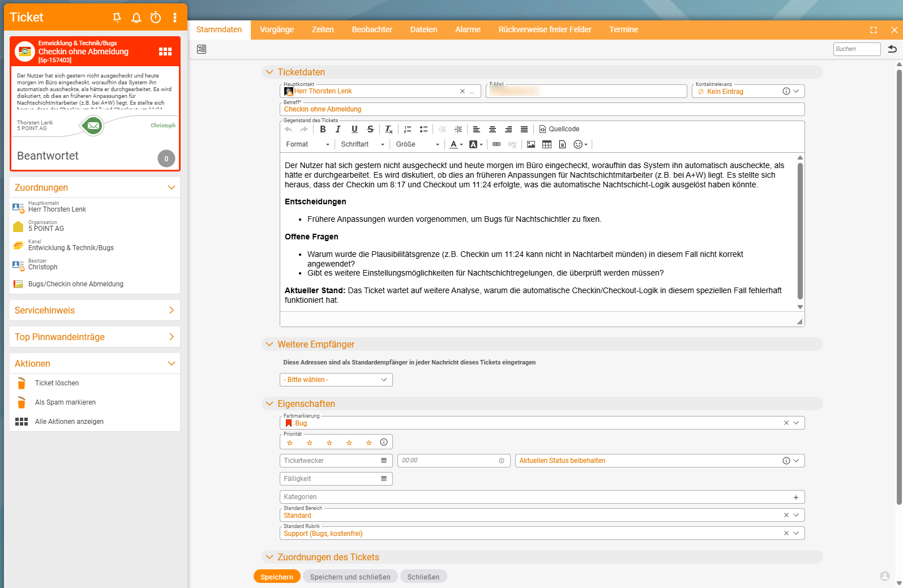The image size is (903, 588).
Task: Toggle italic formatting in editor
Action: 338,129
